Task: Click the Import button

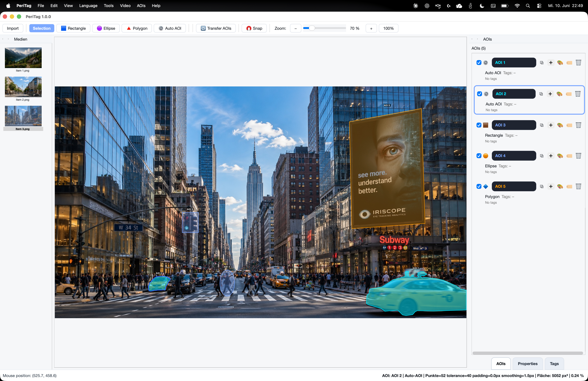Action: tap(13, 28)
